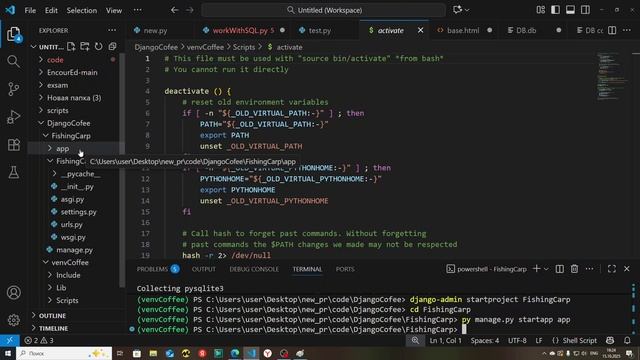
Task: Expand the code folder
Action: [x=55, y=60]
